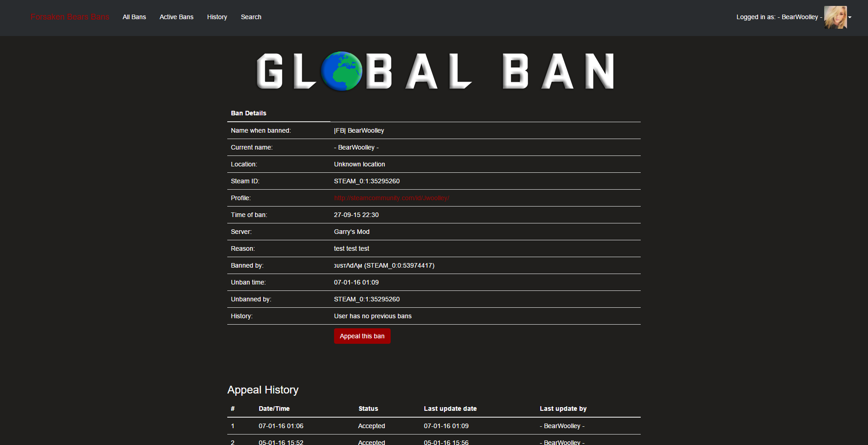Click the 'Logged in as: - BearWoolley -' text
Screen dimensions: 868x445
779,17
